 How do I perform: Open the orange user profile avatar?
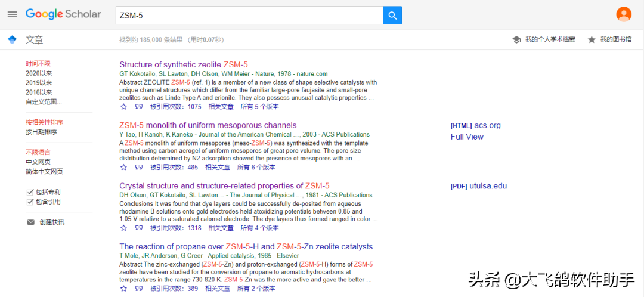[x=624, y=14]
